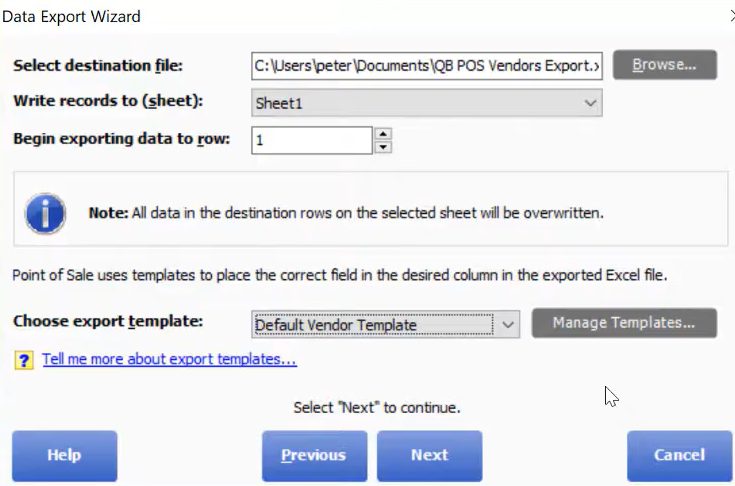Continue with the Next button

click(x=429, y=456)
